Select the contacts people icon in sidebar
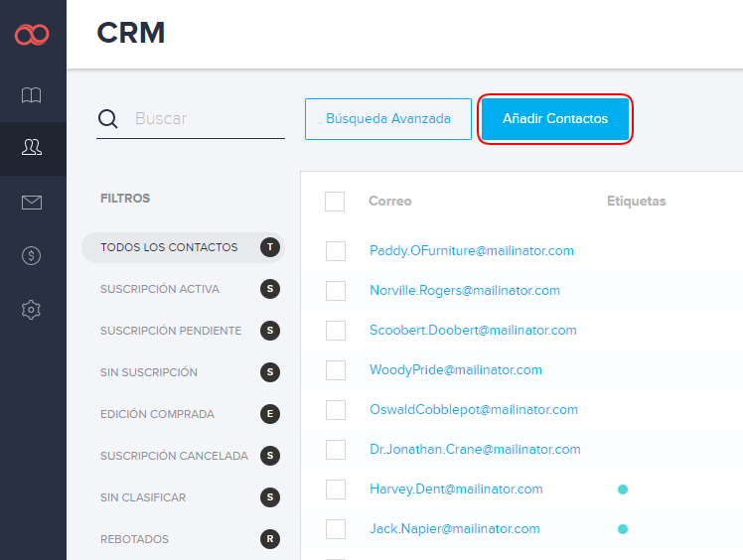 [32, 148]
